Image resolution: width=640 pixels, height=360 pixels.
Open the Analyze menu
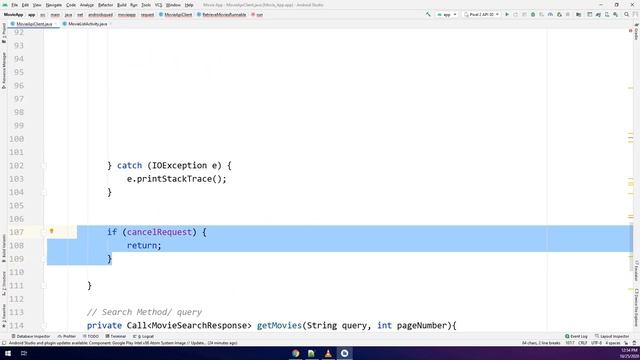(x=87, y=5)
